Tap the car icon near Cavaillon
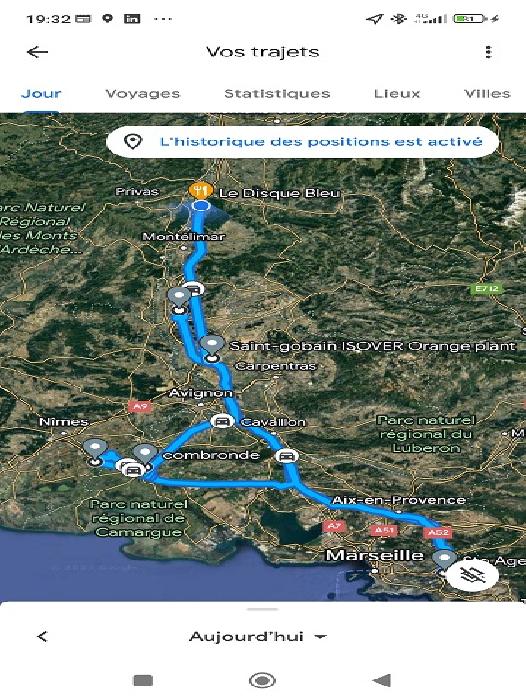Screen dimensions: 526x700 222,421
